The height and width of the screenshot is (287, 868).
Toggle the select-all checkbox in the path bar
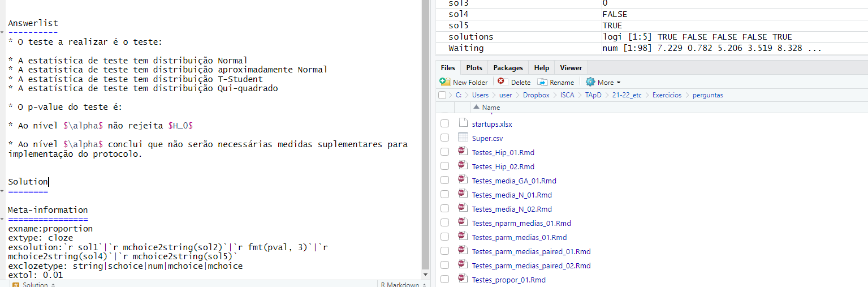pyautogui.click(x=442, y=95)
